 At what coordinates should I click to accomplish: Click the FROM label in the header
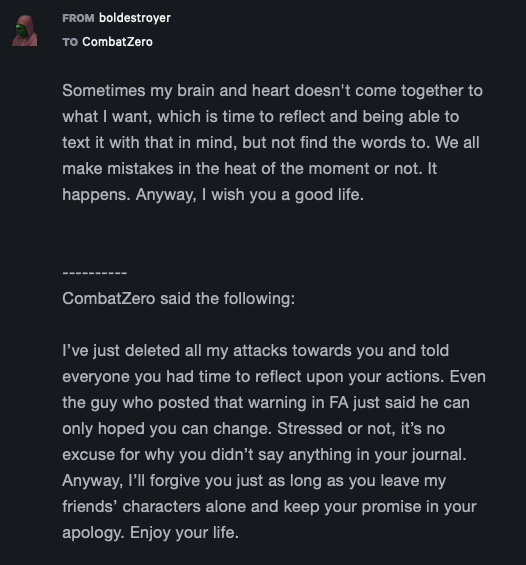pyautogui.click(x=78, y=18)
